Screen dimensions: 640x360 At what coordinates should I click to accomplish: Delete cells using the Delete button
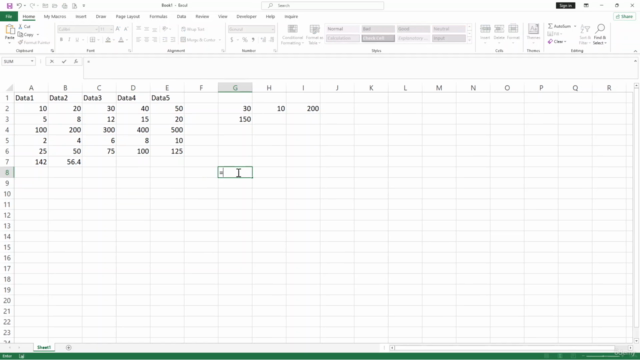[499, 33]
